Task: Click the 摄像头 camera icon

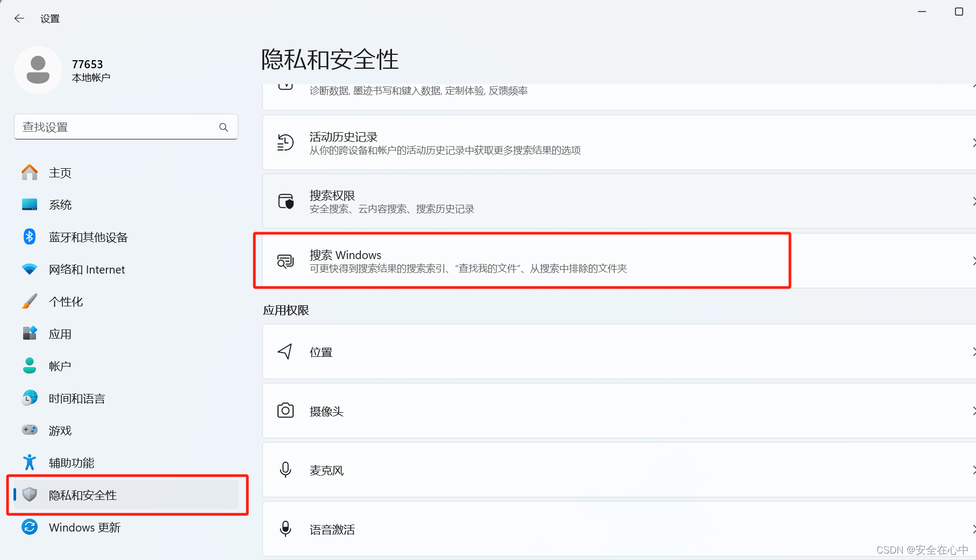Action: pyautogui.click(x=286, y=411)
